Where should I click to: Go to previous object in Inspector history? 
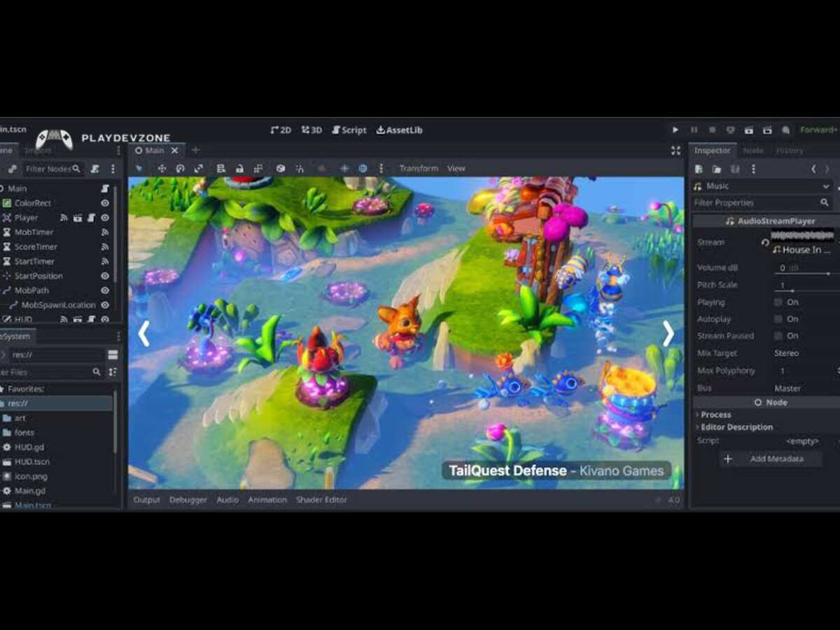(x=813, y=169)
